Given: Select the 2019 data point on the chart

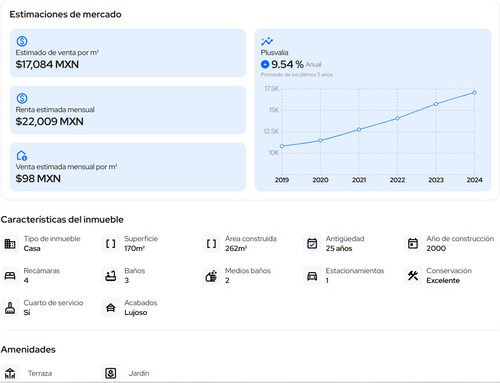Looking at the screenshot, I should coord(282,146).
